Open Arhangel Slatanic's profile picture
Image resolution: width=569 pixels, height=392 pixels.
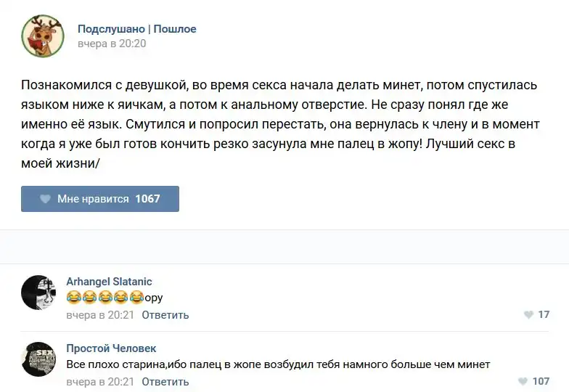click(38, 293)
